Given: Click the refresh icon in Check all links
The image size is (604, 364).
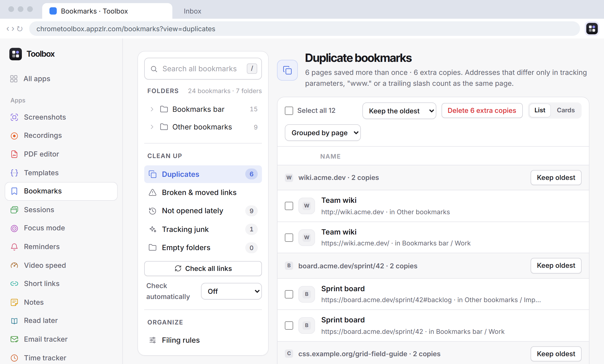Looking at the screenshot, I should (178, 269).
